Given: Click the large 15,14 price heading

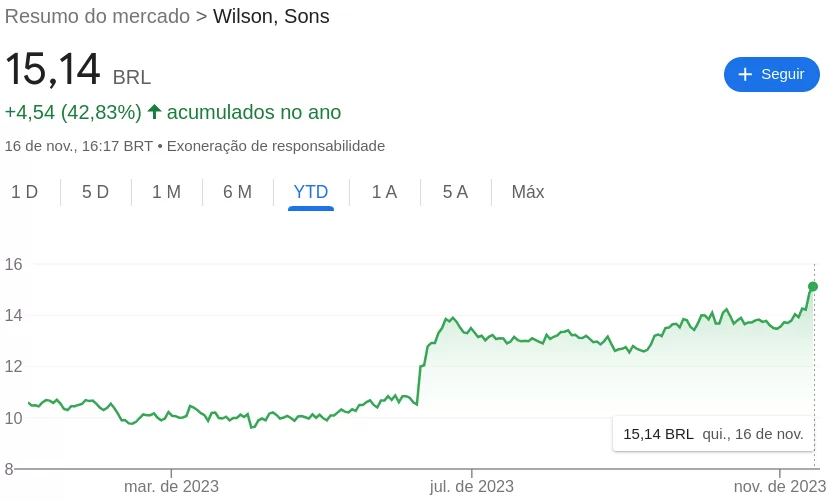Looking at the screenshot, I should [52, 69].
